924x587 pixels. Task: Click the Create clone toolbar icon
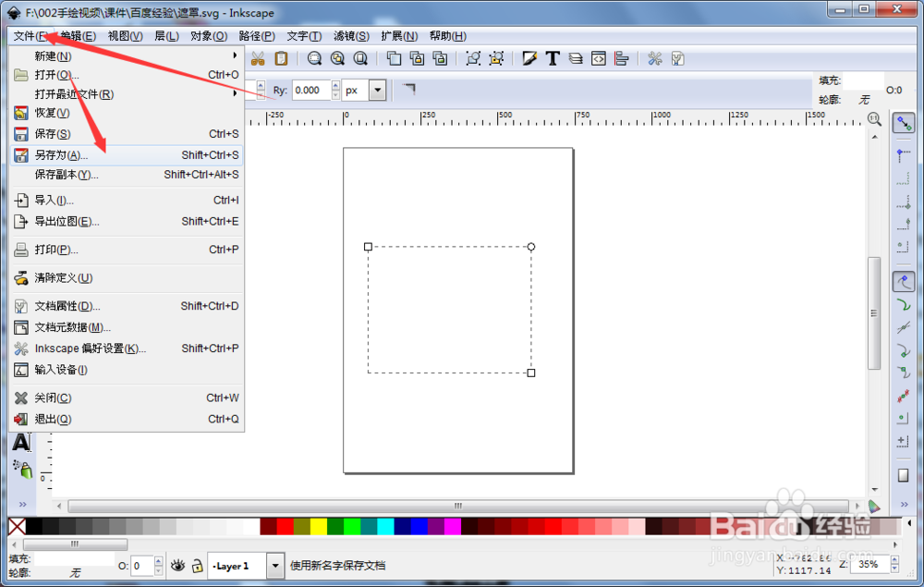click(417, 58)
